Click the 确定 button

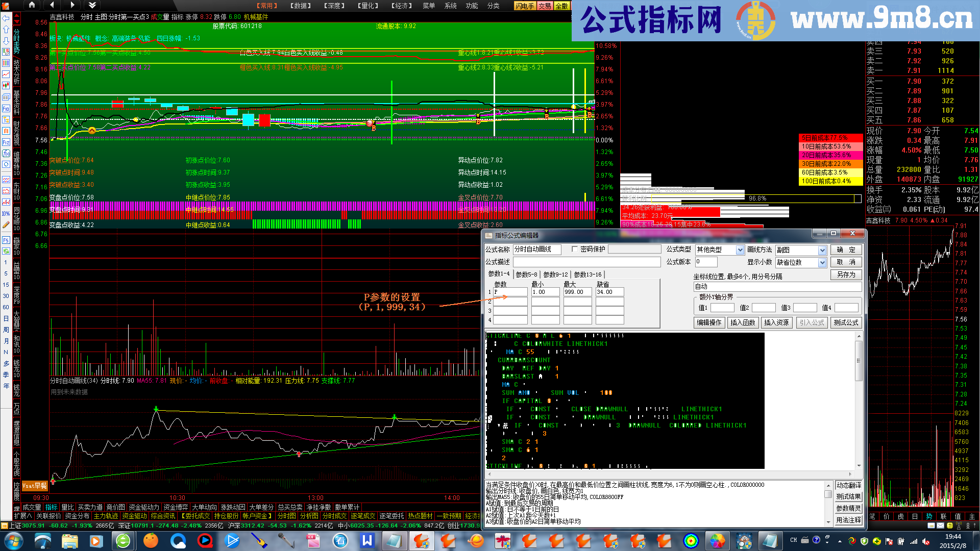tap(846, 250)
